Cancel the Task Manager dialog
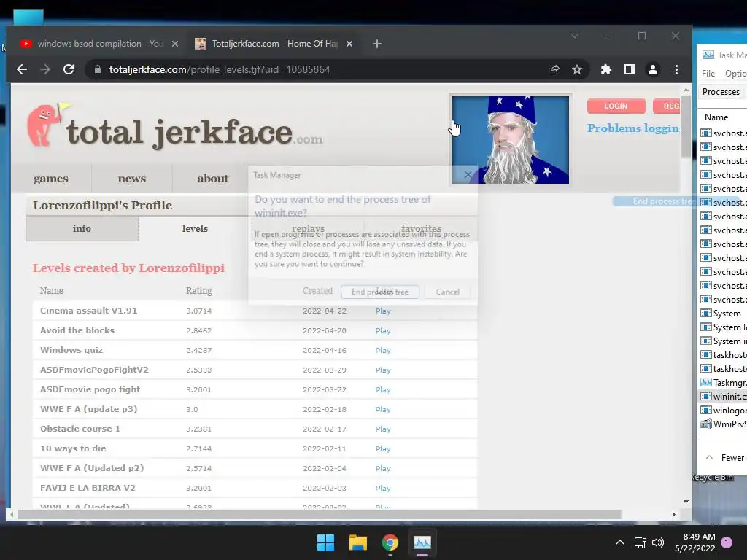The height and width of the screenshot is (560, 747). (447, 292)
